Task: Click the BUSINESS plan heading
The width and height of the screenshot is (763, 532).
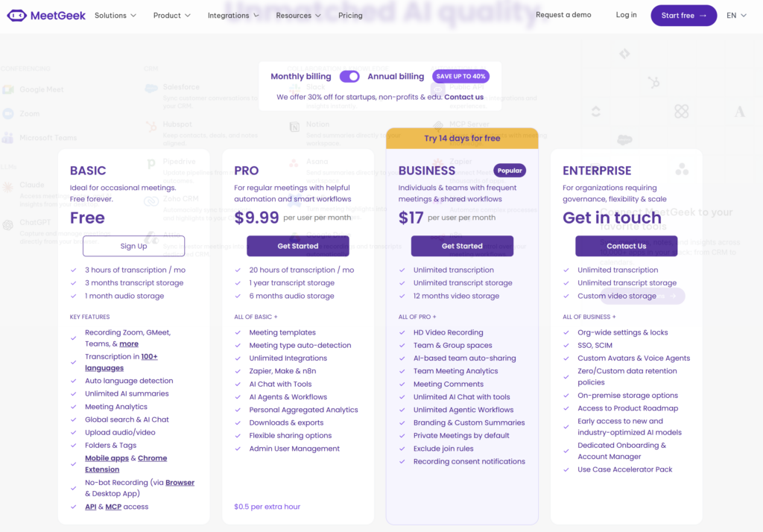Action: click(x=427, y=171)
